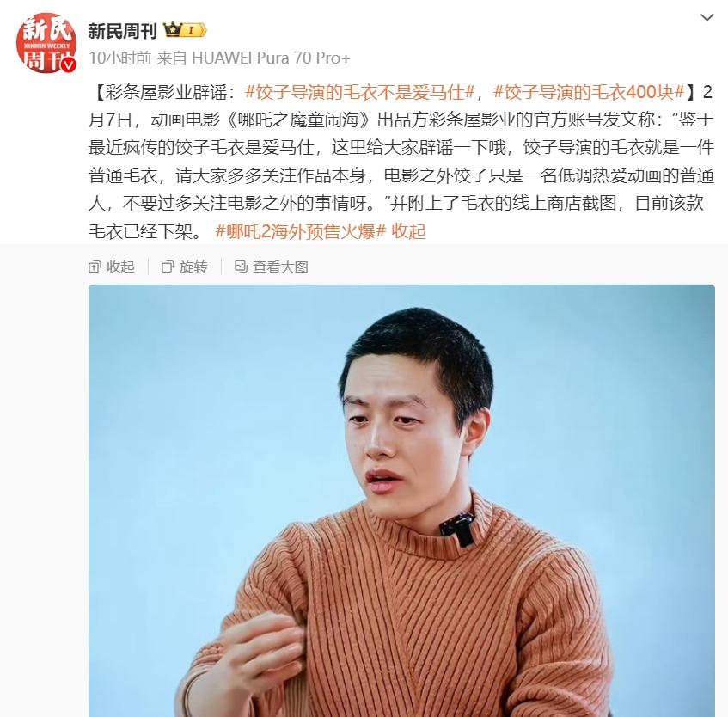The width and height of the screenshot is (728, 717).
Task: Open hashtag #饺子导演的毛衣400块#
Action: point(589,92)
